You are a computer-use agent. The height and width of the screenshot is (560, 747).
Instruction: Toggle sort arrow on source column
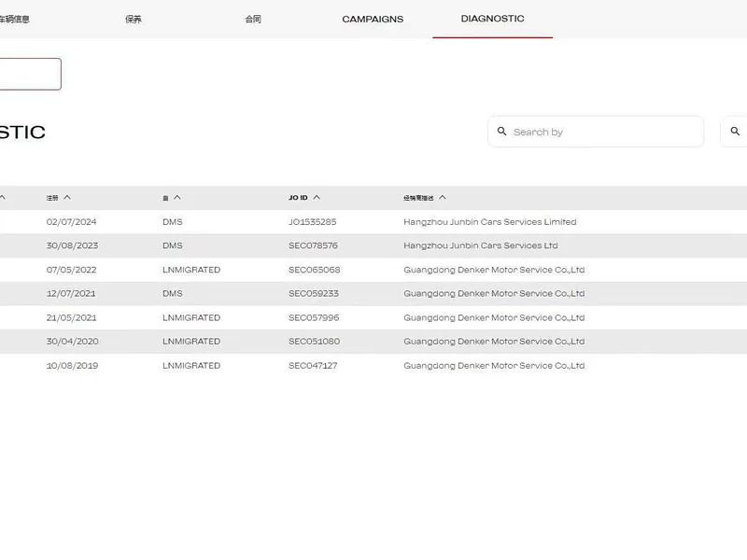point(177,197)
